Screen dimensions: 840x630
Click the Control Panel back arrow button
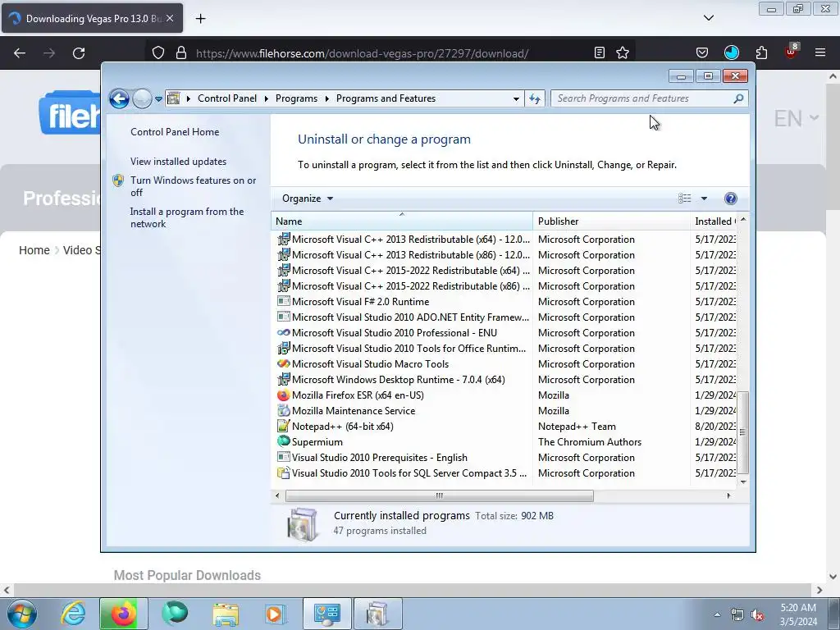pyautogui.click(x=119, y=98)
